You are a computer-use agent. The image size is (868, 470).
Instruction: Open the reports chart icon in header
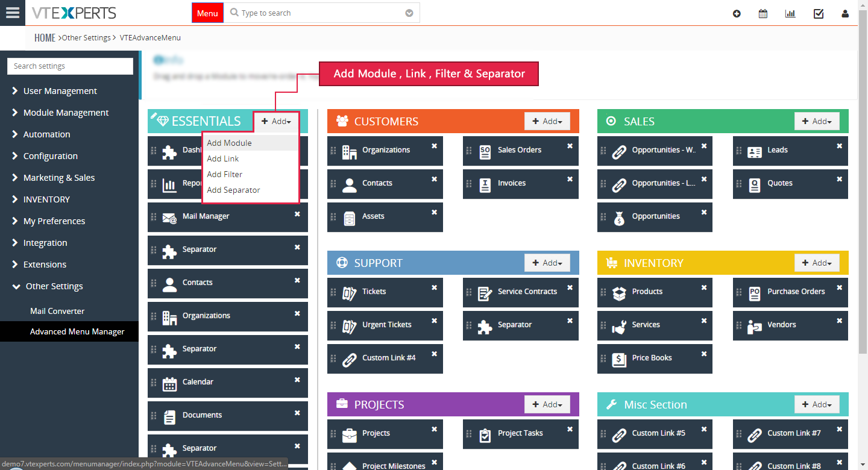tap(790, 13)
